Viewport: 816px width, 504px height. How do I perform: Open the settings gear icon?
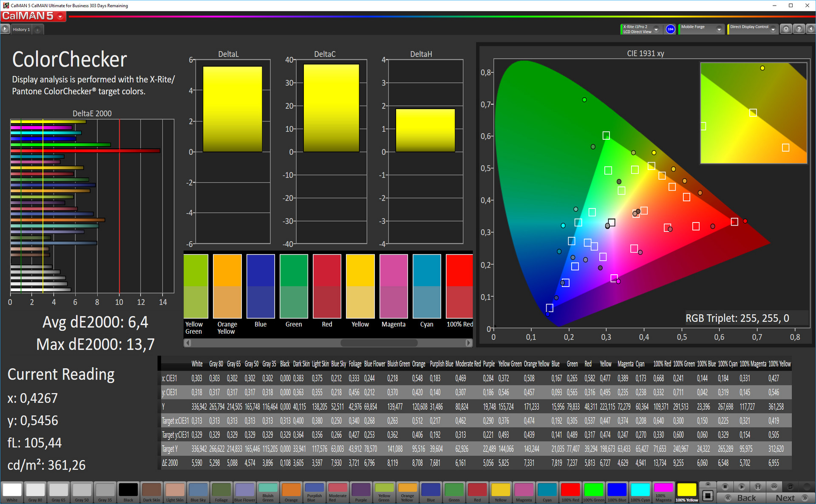786,29
